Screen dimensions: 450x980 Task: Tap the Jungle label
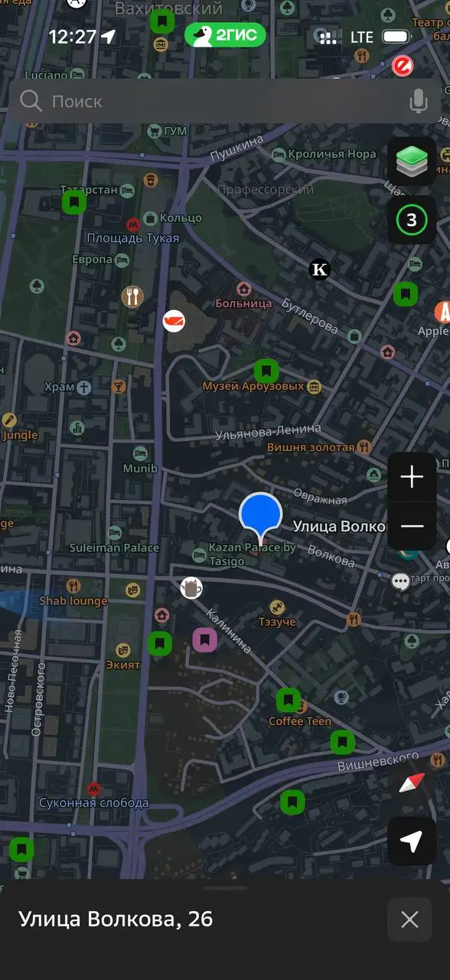(x=20, y=436)
